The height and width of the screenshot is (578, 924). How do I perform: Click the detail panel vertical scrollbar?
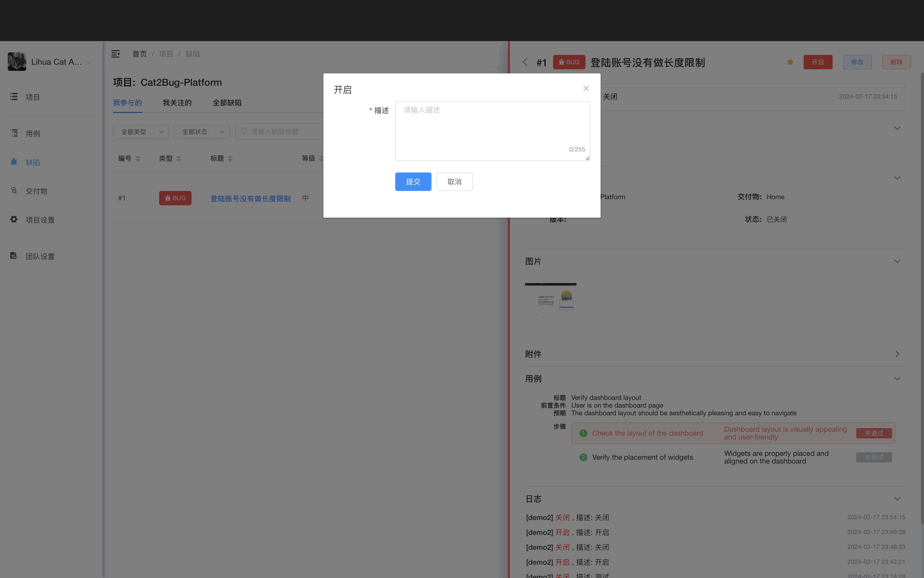coord(922,298)
